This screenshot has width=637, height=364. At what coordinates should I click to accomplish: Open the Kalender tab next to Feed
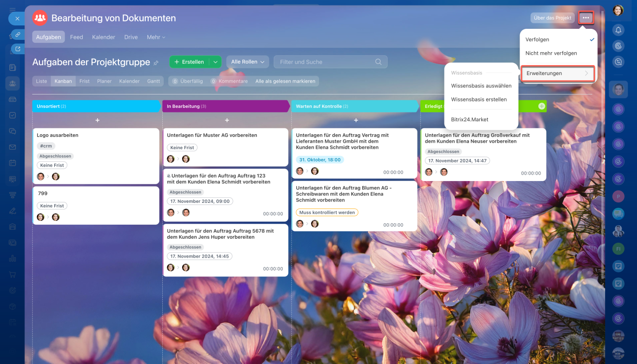point(104,37)
